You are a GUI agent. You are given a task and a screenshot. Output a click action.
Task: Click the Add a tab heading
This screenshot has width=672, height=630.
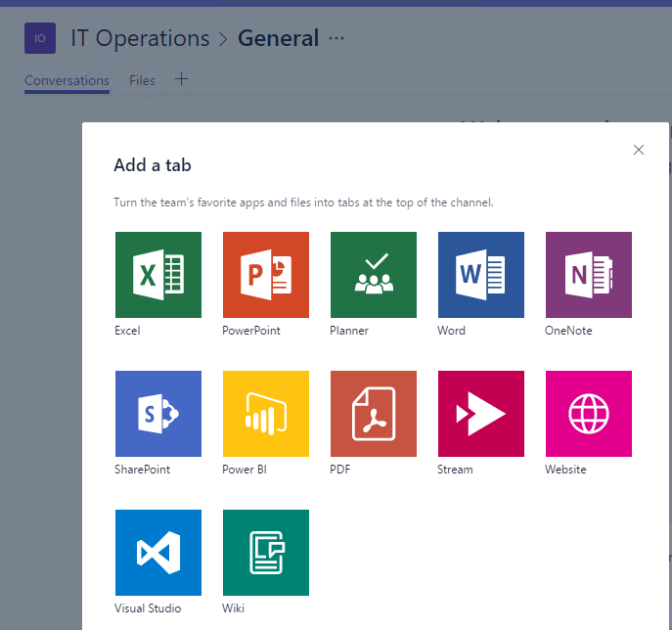coord(153,165)
